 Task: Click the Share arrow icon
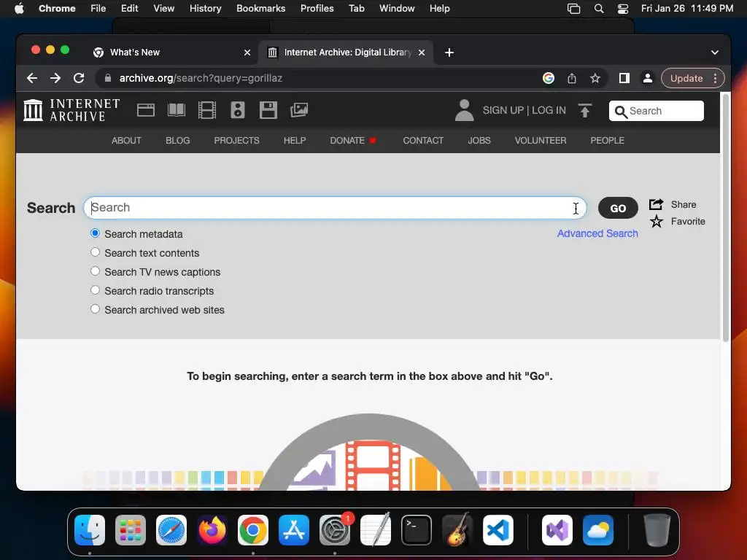point(656,204)
